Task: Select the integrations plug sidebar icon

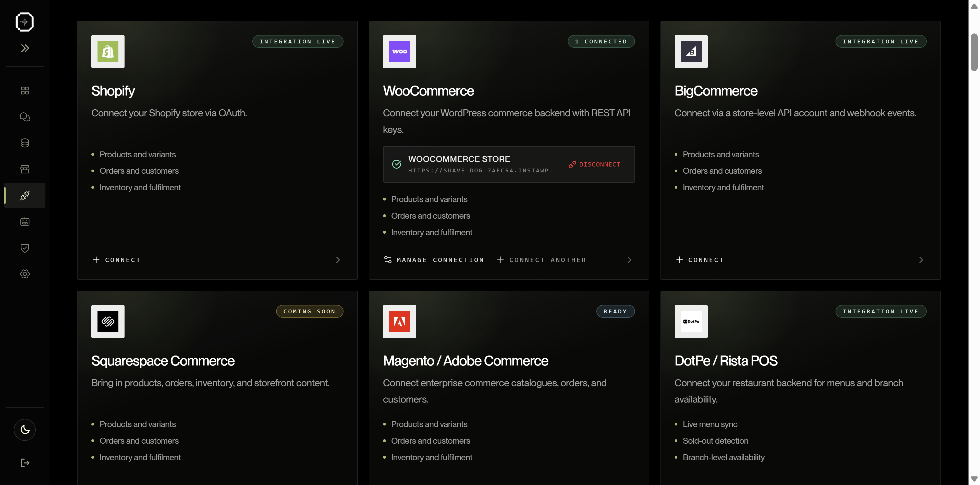Action: (x=25, y=195)
